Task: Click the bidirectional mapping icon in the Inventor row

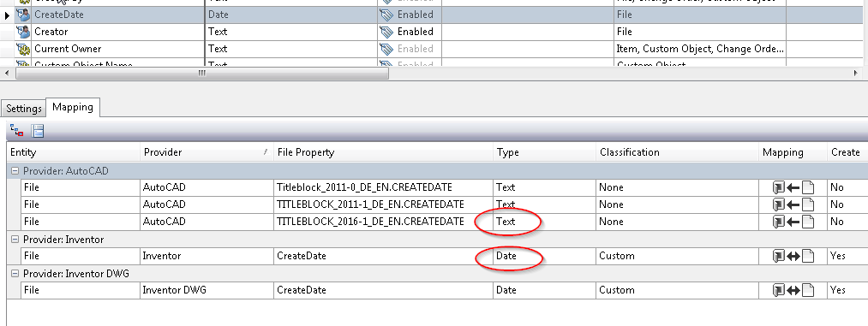Action: pyautogui.click(x=793, y=257)
